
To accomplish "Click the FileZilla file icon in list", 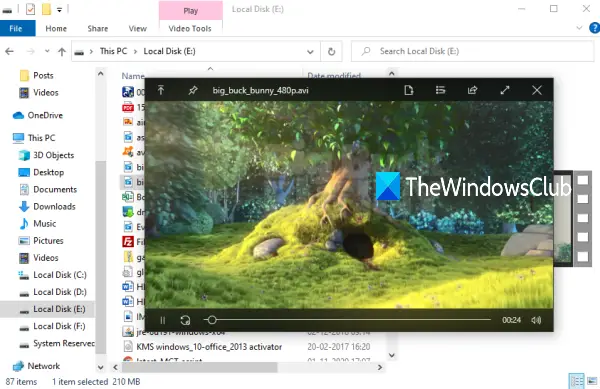I will [128, 241].
